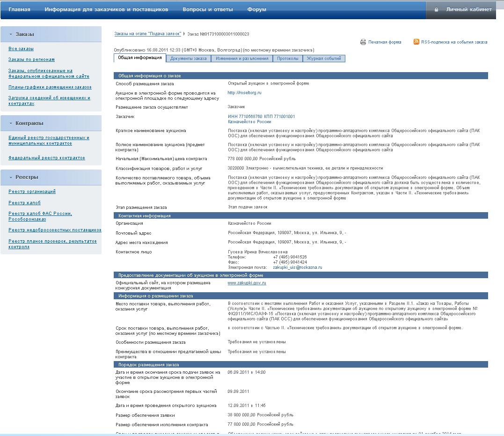
Task: Open the Изменения и разъяснения tab
Action: [x=242, y=59]
